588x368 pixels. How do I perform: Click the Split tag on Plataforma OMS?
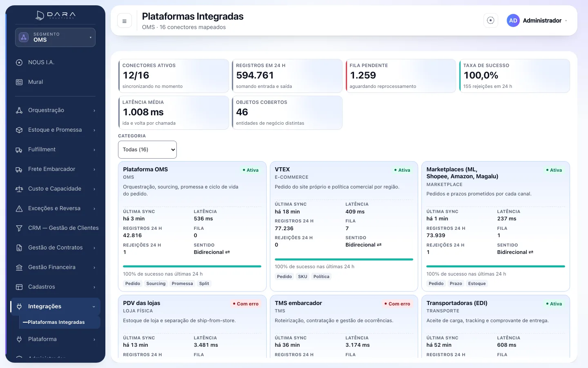(x=204, y=284)
